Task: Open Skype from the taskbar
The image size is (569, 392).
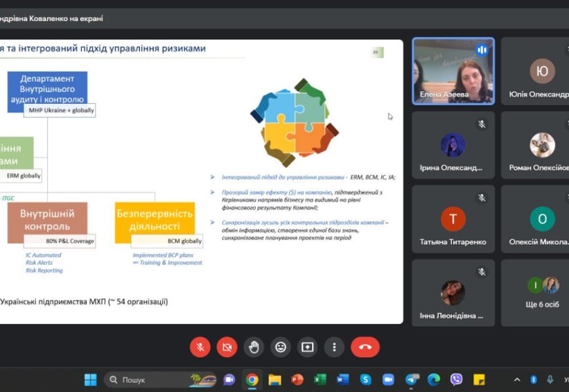Action: tap(366, 380)
